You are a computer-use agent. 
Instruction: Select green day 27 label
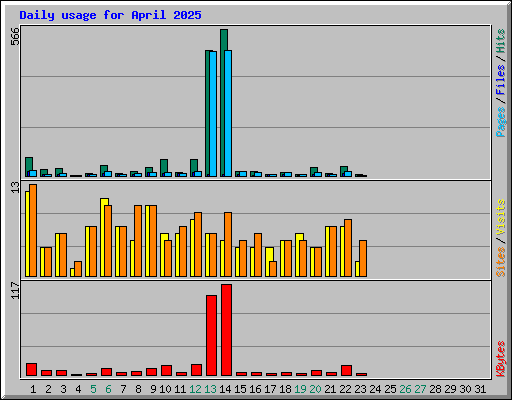click(420, 389)
